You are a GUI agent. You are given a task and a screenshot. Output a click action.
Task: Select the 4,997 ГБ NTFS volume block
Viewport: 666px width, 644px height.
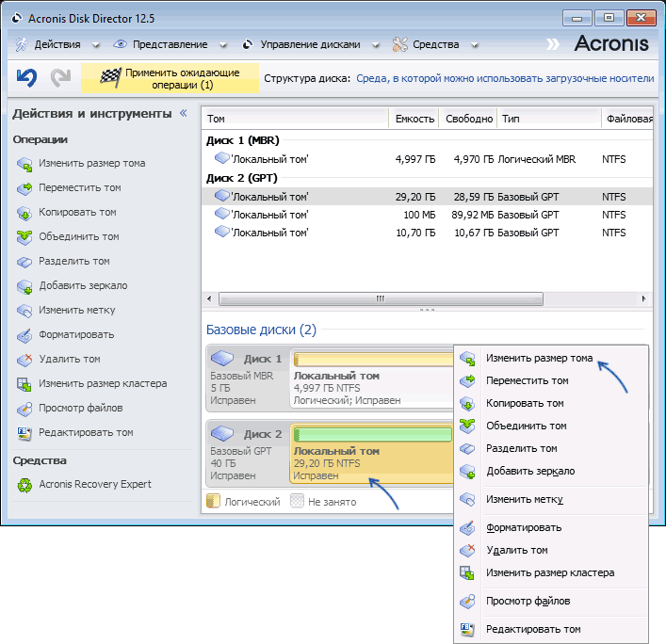pos(372,378)
